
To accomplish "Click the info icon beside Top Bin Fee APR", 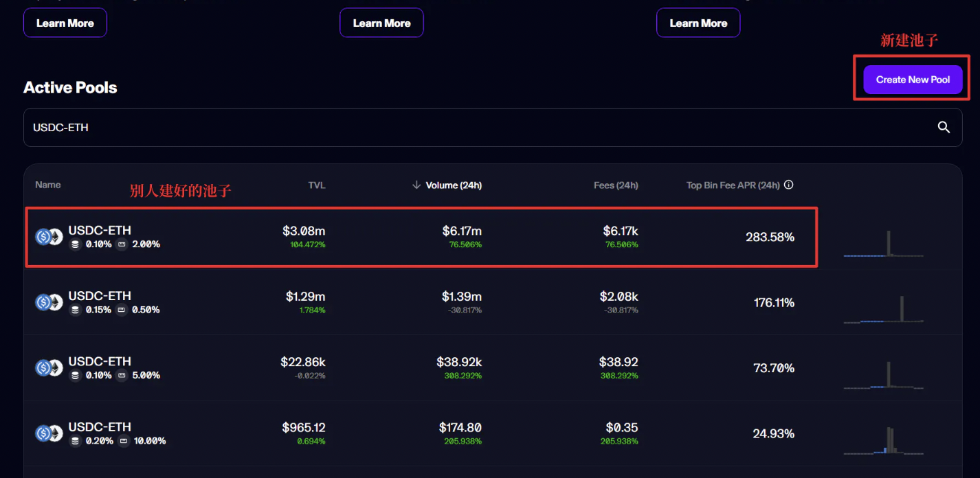I will pos(789,185).
